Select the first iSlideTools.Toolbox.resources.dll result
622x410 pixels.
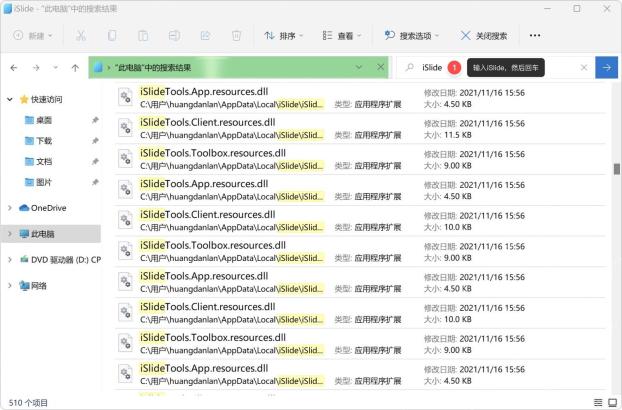(361, 159)
